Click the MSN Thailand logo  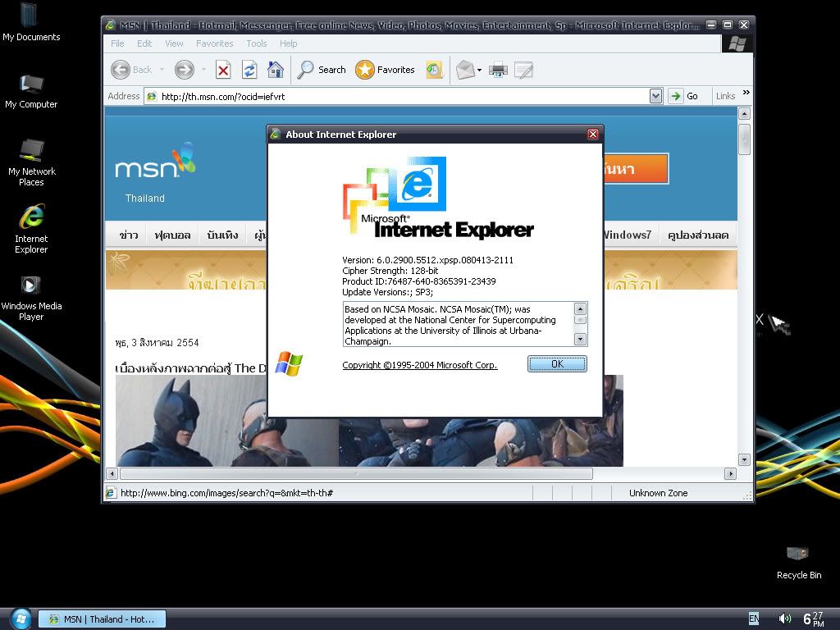pos(155,172)
